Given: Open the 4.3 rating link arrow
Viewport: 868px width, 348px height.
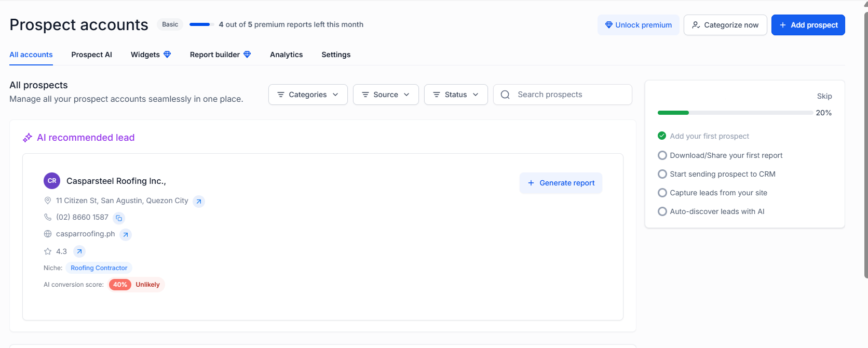Looking at the screenshot, I should coord(79,251).
